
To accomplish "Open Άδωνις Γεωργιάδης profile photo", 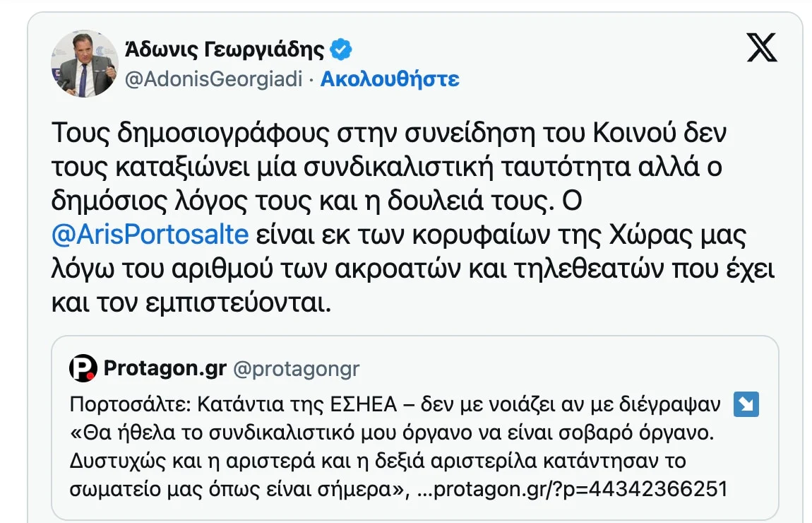I will pos(84,64).
